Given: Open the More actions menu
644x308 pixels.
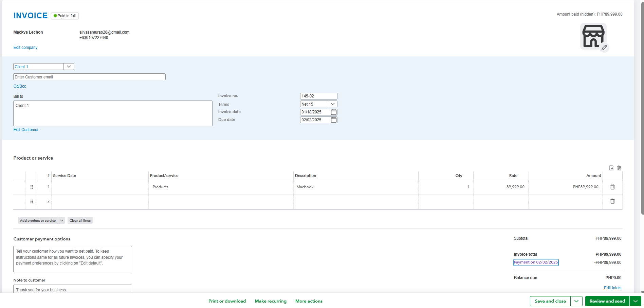Looking at the screenshot, I should (309, 301).
